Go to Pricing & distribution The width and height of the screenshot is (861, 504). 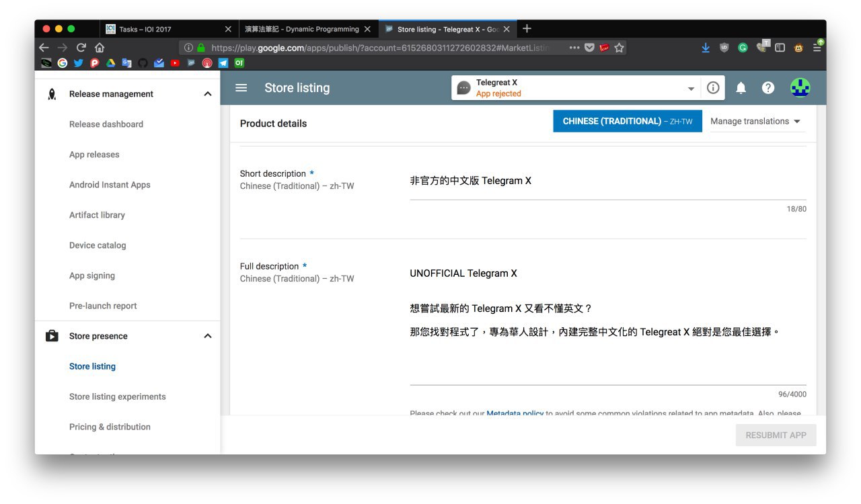coord(110,427)
